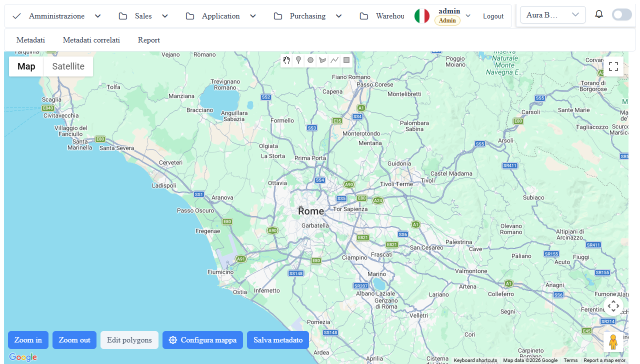Expand the Sales menu chevron
640x364 pixels.
[165, 16]
